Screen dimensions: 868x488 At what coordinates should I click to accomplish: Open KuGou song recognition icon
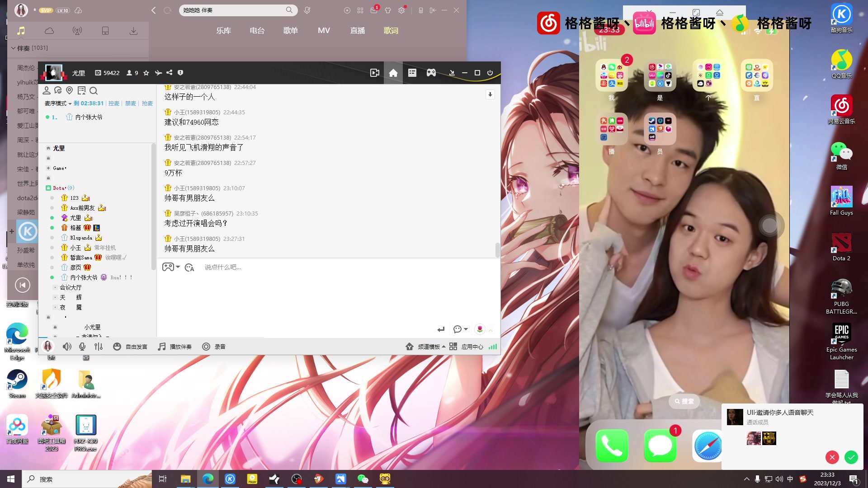tap(307, 10)
